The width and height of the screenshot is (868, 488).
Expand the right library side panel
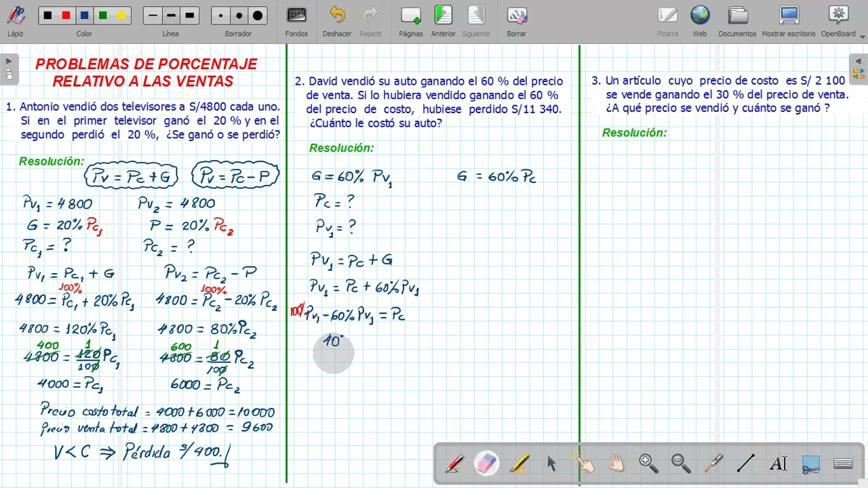(859, 68)
